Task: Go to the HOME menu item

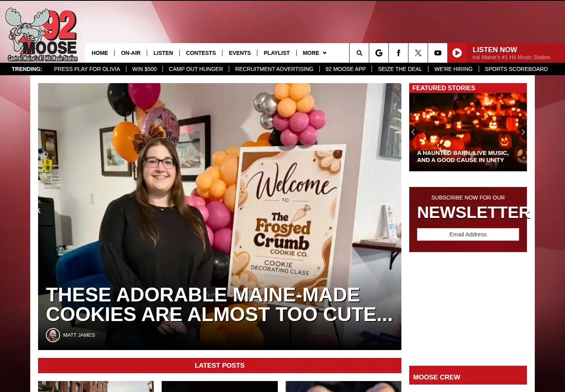Action: point(100,53)
